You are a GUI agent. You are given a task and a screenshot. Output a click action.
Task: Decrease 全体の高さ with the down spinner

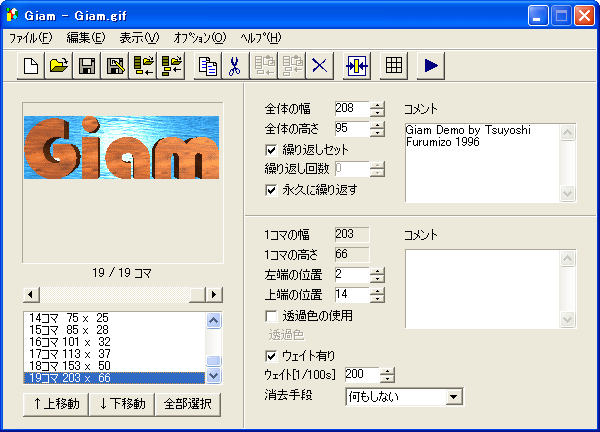click(377, 132)
